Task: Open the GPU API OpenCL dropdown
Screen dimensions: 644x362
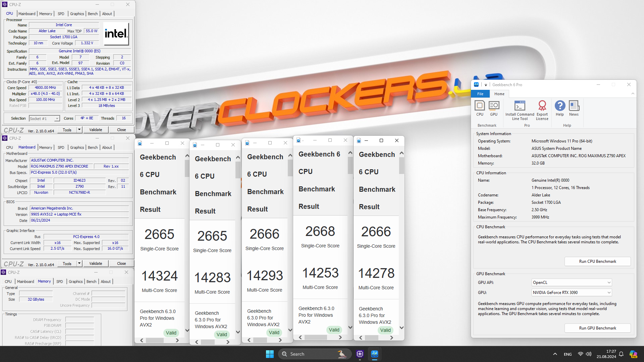Action: coord(572,283)
